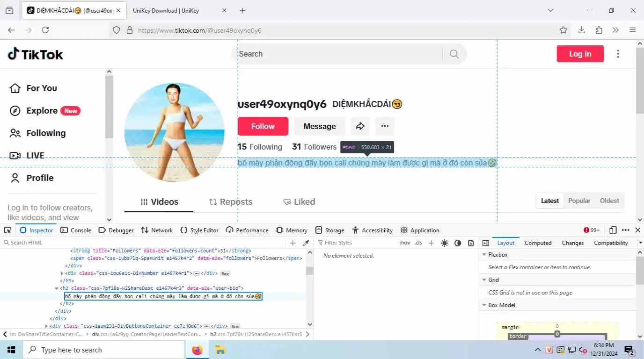This screenshot has height=359, width=644.
Task: Toggle the .cls classes panel
Action: click(418, 243)
